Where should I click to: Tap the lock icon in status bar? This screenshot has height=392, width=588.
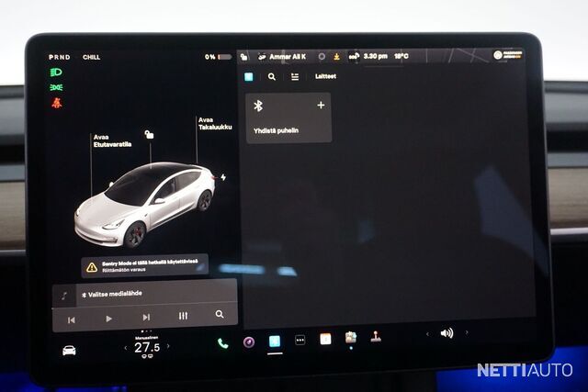pyautogui.click(x=243, y=57)
